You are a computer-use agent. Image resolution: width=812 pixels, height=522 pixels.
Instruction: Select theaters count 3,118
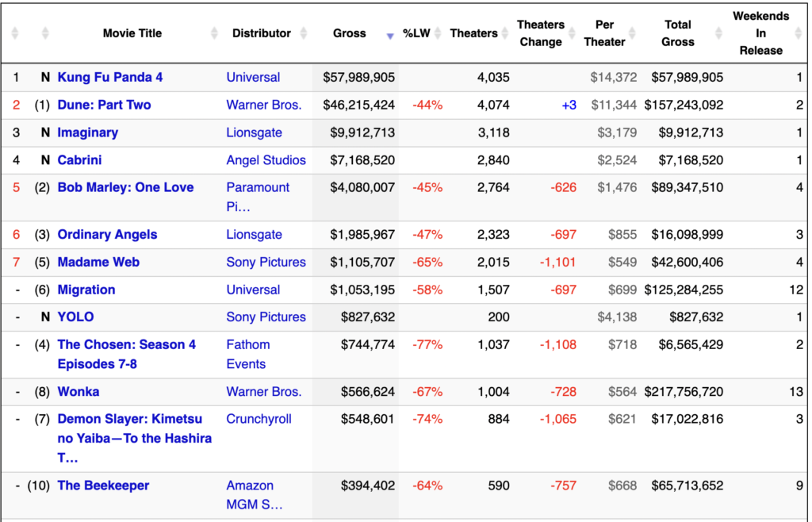click(493, 132)
